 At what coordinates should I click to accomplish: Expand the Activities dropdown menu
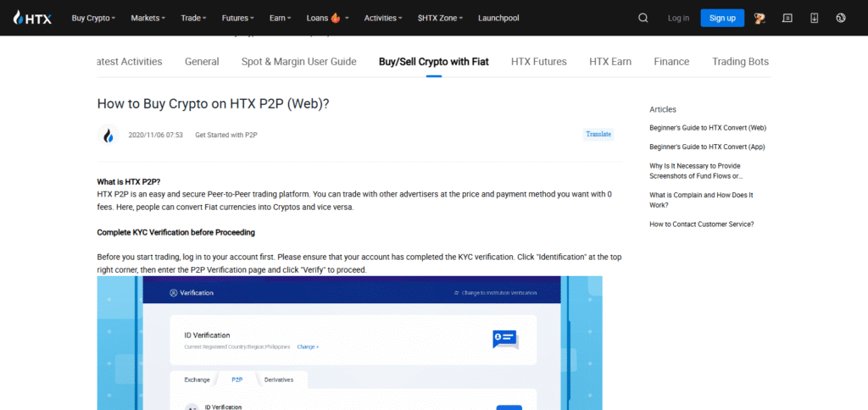383,18
